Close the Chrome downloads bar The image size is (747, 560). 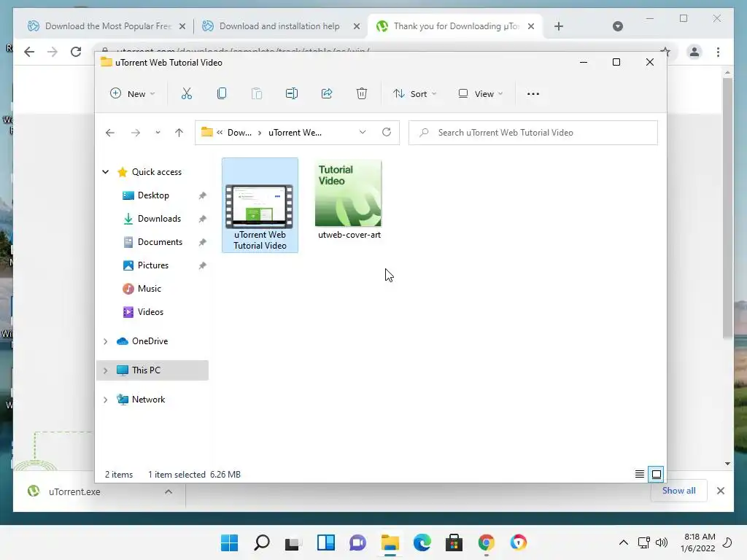point(721,491)
